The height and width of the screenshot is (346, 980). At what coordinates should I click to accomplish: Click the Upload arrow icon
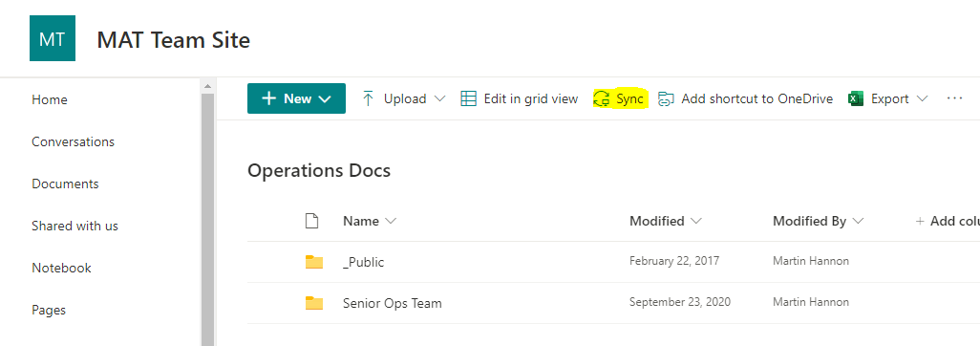click(x=368, y=98)
